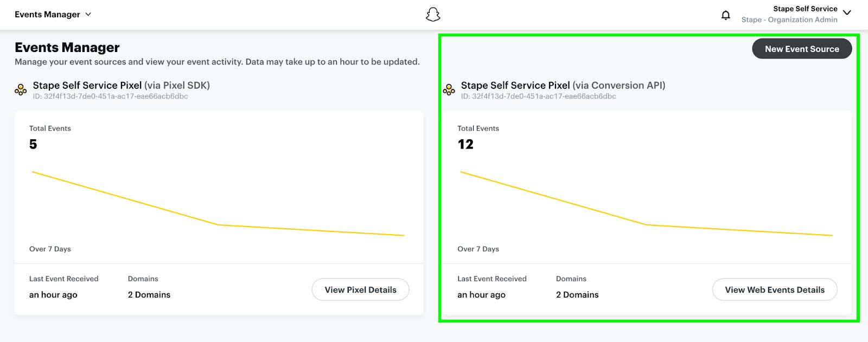The width and height of the screenshot is (868, 342).
Task: Click the Conversion API pixel ID text
Action: (x=539, y=96)
